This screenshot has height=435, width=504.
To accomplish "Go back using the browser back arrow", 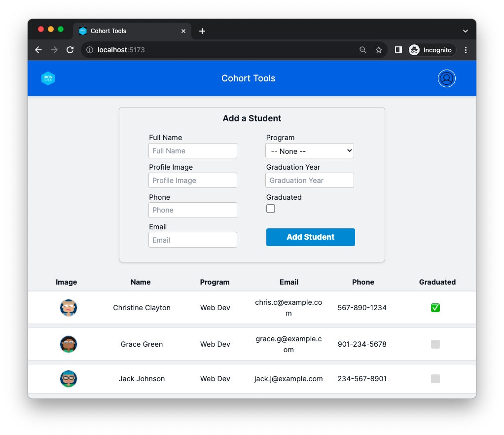I will (x=38, y=50).
